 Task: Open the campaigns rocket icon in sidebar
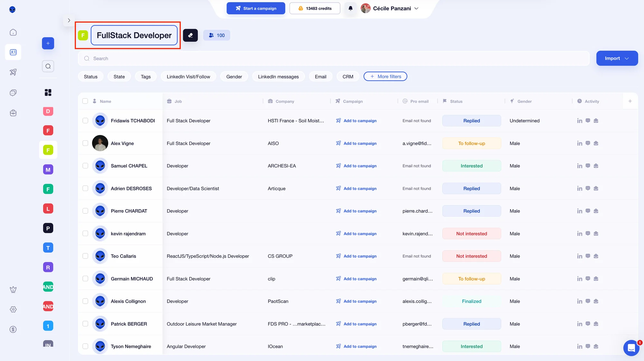pos(13,72)
